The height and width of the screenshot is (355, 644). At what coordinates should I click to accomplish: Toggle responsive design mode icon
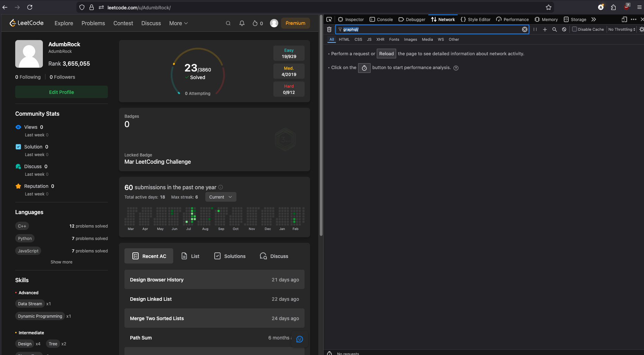point(624,19)
